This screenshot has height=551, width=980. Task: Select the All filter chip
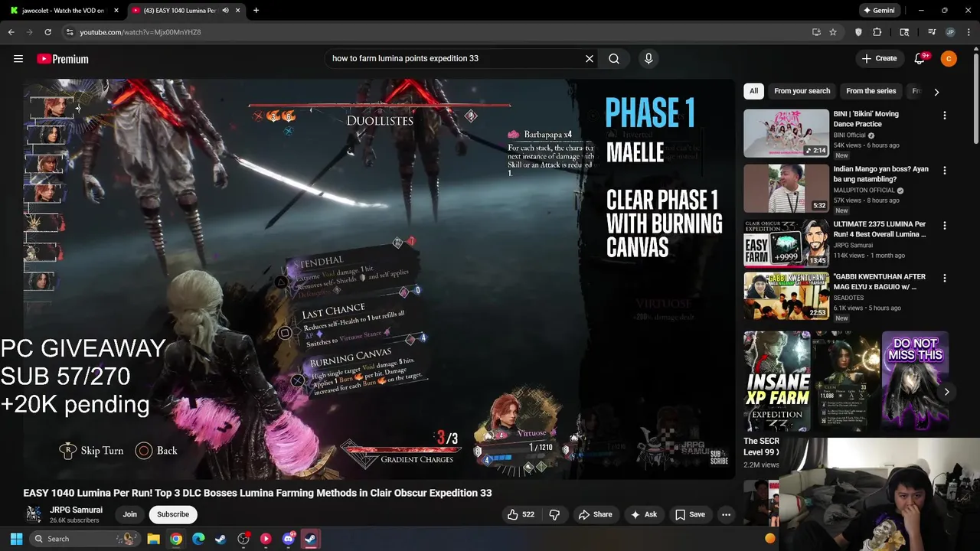[x=753, y=91]
